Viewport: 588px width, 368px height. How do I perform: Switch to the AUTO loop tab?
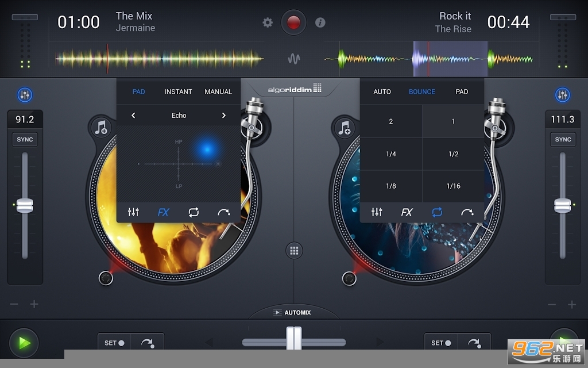[x=382, y=91]
